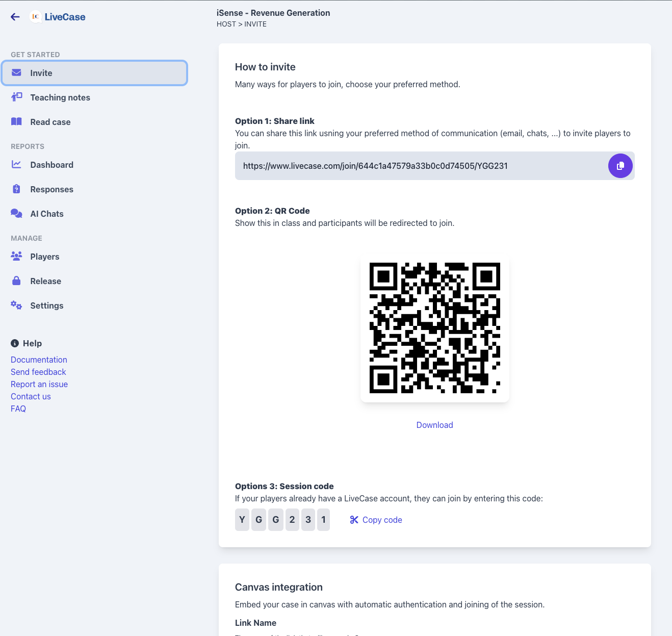Open the session Settings page
Viewport: 672px width, 636px height.
(x=94, y=306)
